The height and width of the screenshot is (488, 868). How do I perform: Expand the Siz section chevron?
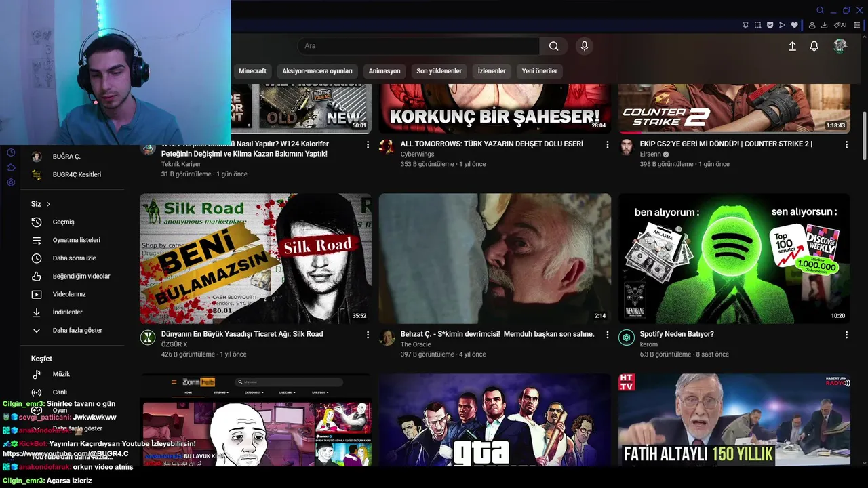pyautogui.click(x=48, y=204)
